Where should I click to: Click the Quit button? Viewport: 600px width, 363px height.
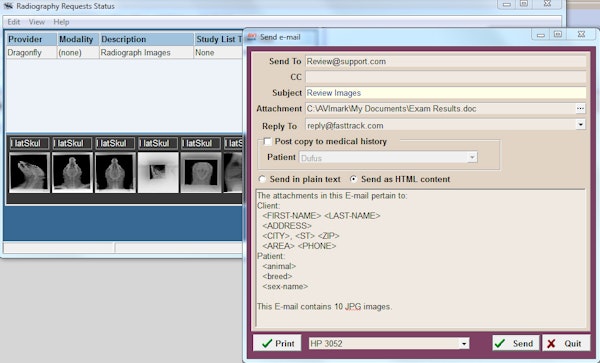(566, 343)
